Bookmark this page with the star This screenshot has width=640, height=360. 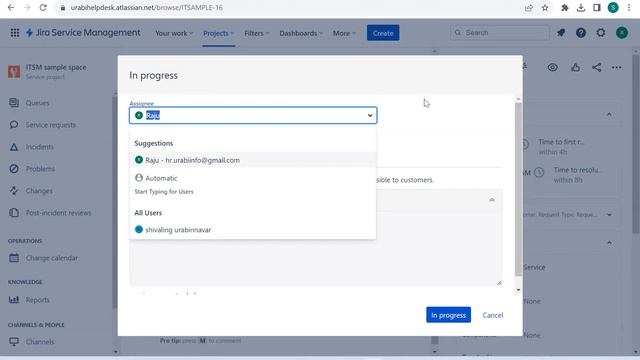coord(545,8)
